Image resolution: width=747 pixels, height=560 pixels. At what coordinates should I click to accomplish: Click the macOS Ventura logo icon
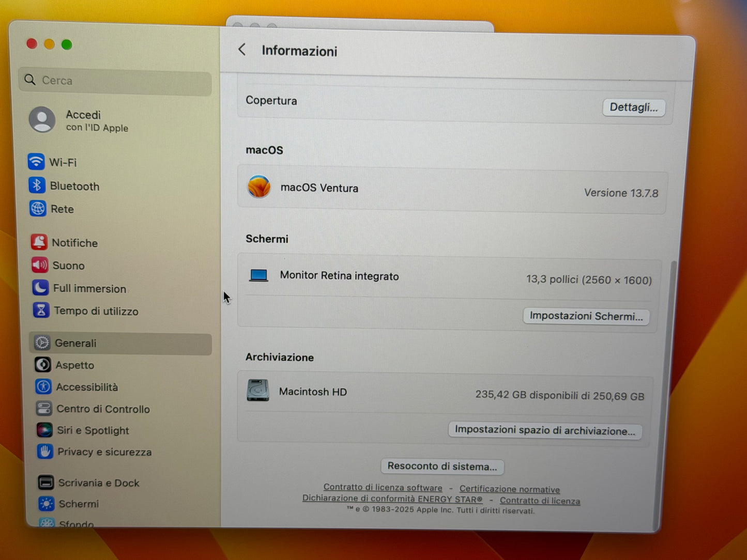(259, 187)
